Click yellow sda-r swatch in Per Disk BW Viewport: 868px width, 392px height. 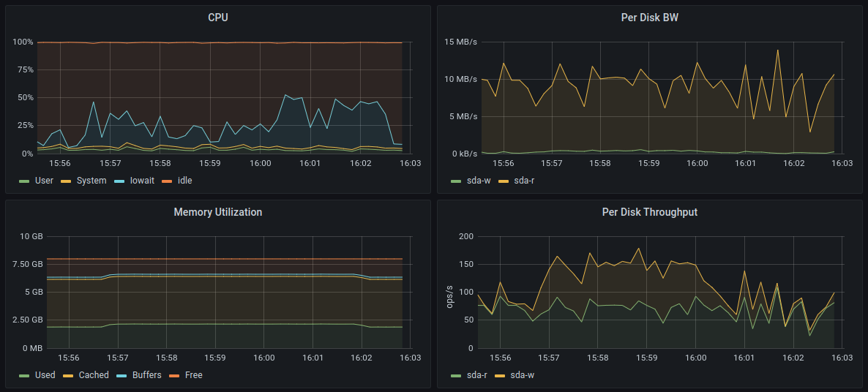[504, 181]
